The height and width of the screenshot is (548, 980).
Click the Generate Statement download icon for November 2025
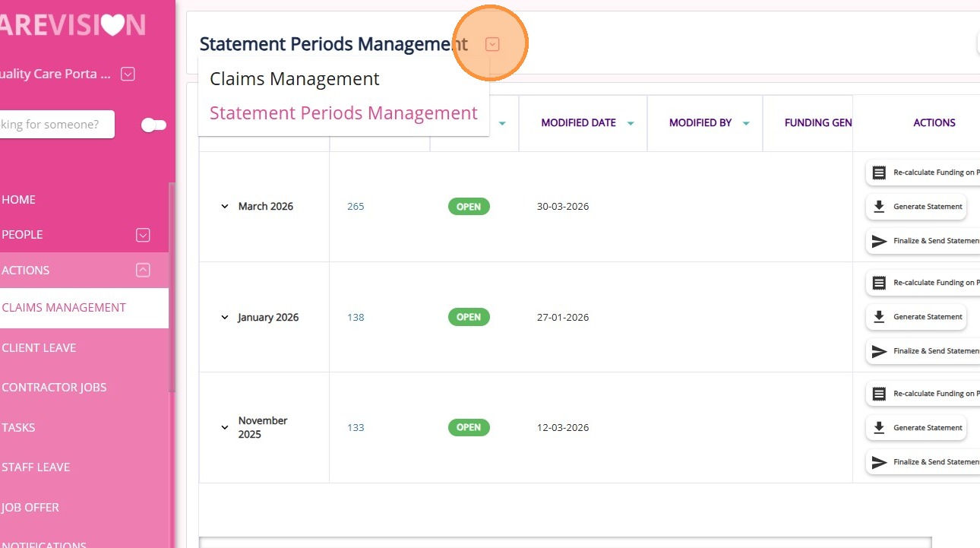click(x=879, y=428)
